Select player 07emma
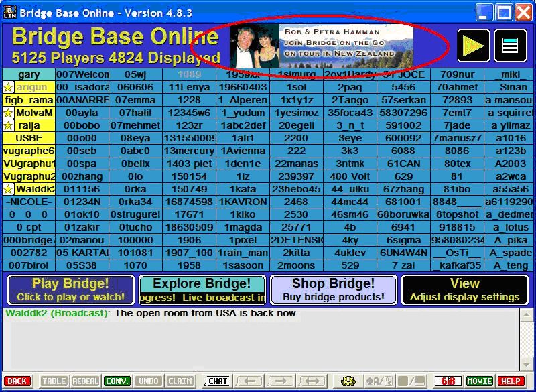This screenshot has height=392, width=536. (x=136, y=100)
